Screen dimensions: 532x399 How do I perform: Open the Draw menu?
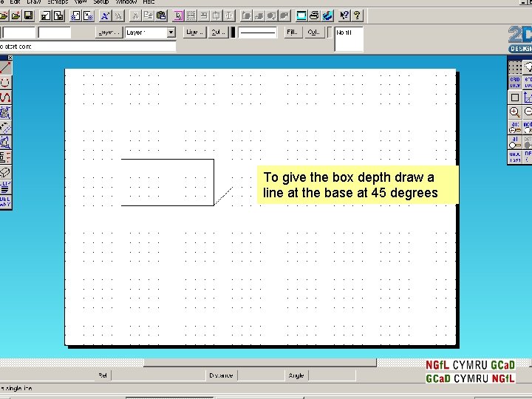(x=33, y=2)
